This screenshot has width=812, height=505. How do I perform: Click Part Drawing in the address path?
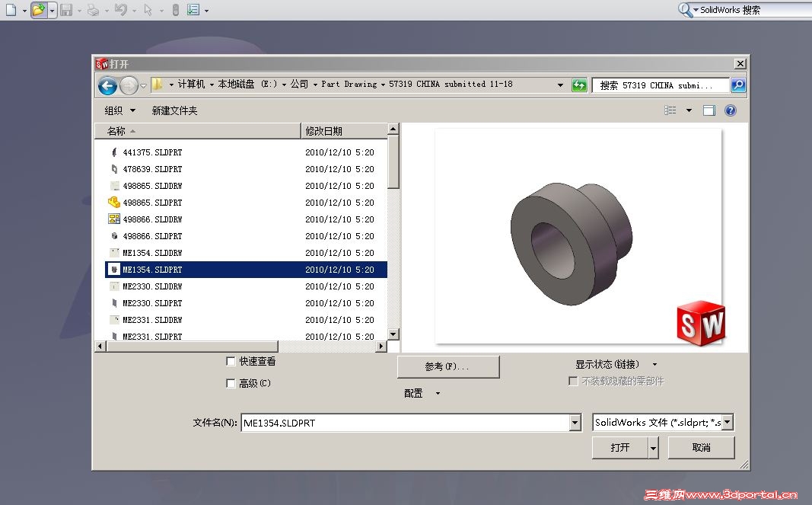(x=349, y=84)
